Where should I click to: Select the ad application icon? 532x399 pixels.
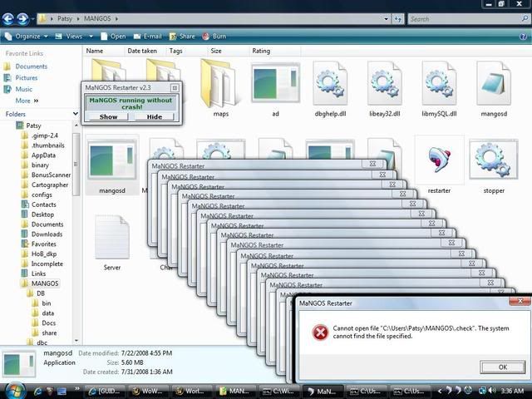(275, 82)
